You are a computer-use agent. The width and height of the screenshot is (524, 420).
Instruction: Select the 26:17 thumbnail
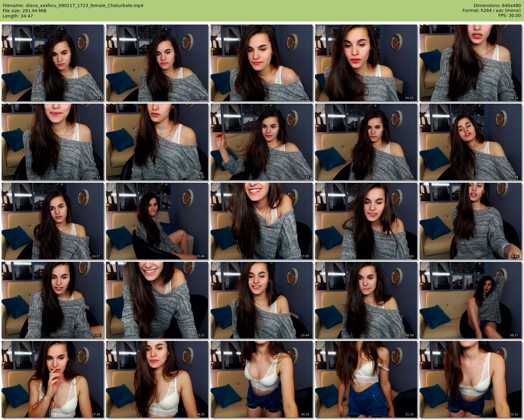point(471,300)
